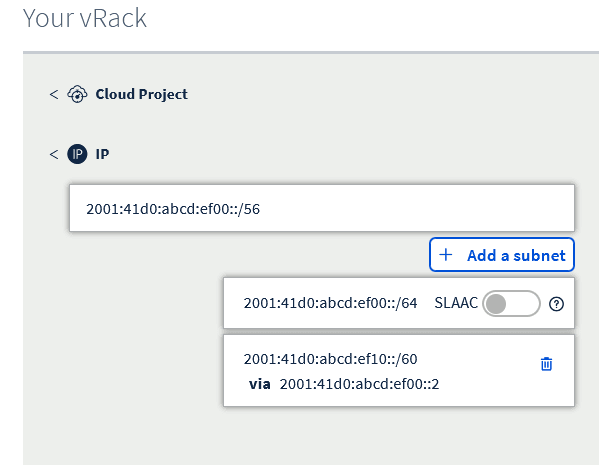
Task: Select the 2001:41d0:abcd:ef00::/56 IP block
Action: click(322, 208)
